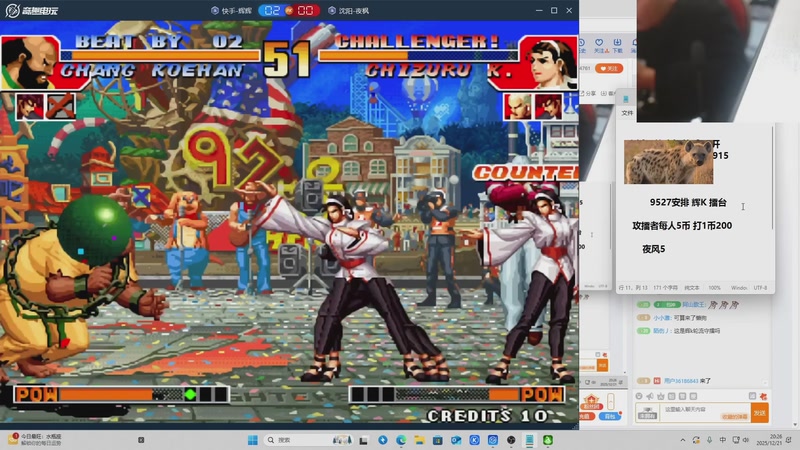Click the 纯文本 status bar entry
The image size is (800, 450).
pyautogui.click(x=691, y=288)
